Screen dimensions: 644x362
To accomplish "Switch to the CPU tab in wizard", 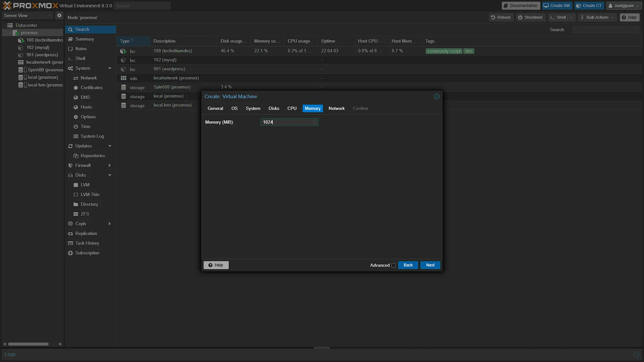I will coord(292,109).
